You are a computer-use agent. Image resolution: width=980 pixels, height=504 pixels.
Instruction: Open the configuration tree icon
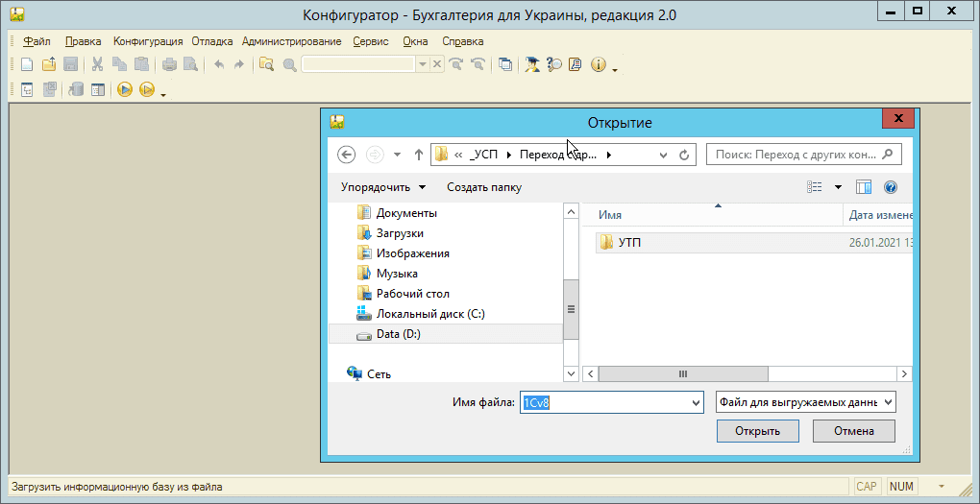tap(27, 90)
